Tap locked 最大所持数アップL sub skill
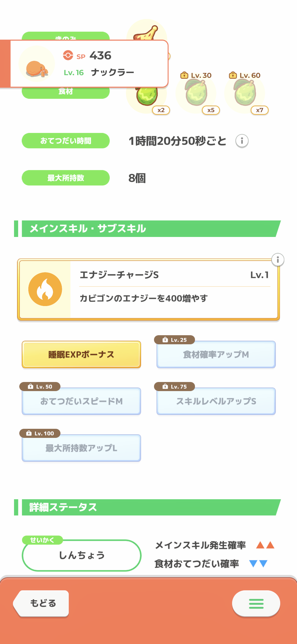 click(x=81, y=448)
